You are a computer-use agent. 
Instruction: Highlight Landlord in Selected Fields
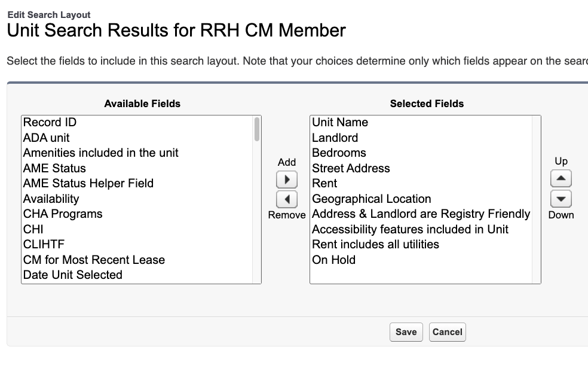click(335, 138)
